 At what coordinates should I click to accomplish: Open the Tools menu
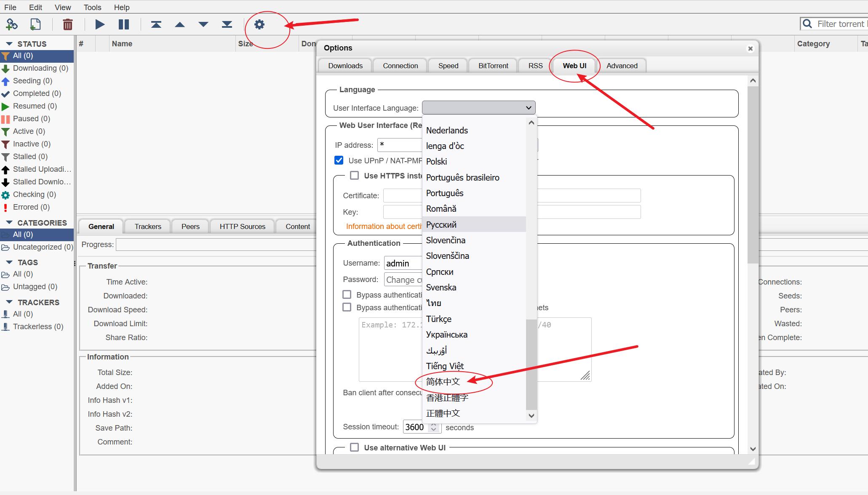pyautogui.click(x=92, y=8)
